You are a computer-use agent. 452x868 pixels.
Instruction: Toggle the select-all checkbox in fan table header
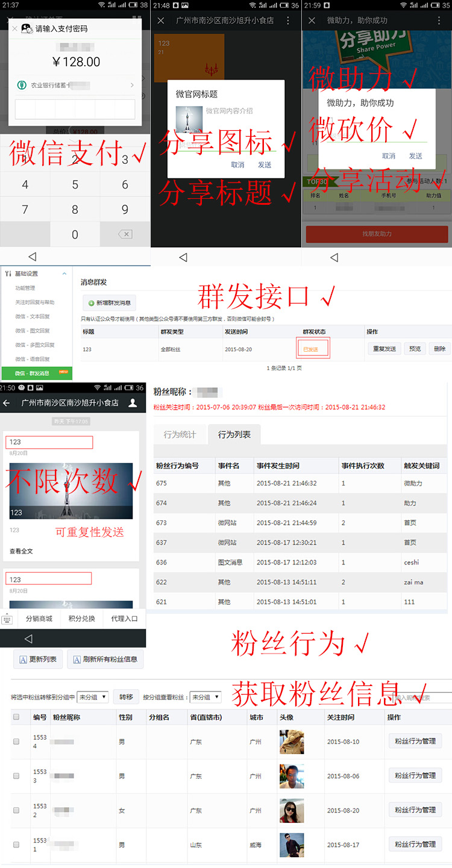click(x=16, y=717)
